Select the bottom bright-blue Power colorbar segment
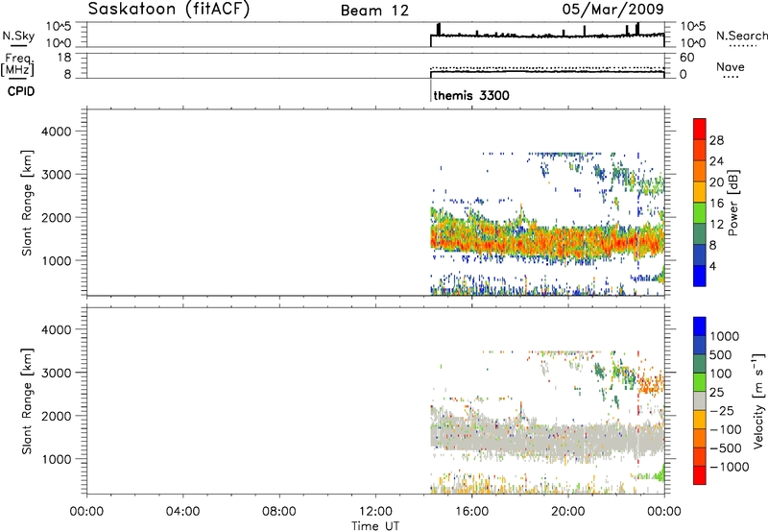The height and width of the screenshot is (532, 768). pos(700,276)
